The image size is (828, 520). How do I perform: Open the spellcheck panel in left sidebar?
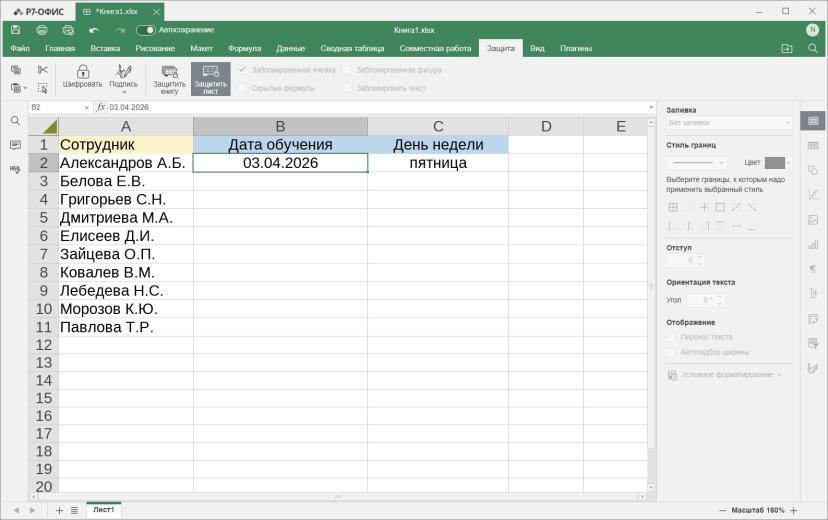click(15, 169)
